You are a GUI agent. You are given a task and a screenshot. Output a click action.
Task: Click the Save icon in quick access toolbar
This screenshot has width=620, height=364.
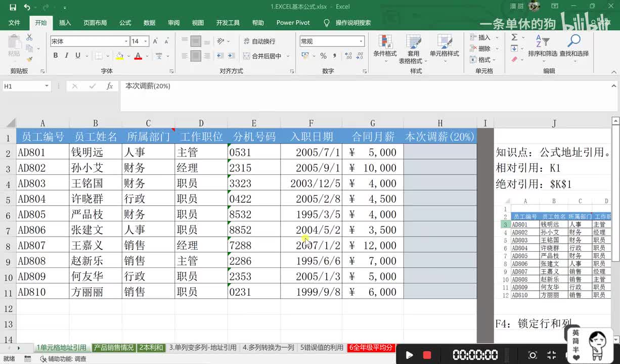[13, 7]
